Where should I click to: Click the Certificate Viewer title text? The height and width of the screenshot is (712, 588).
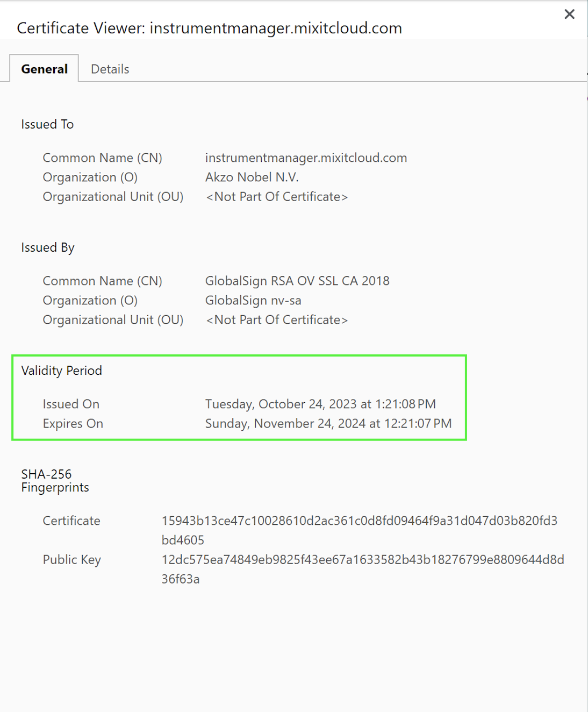pos(210,28)
